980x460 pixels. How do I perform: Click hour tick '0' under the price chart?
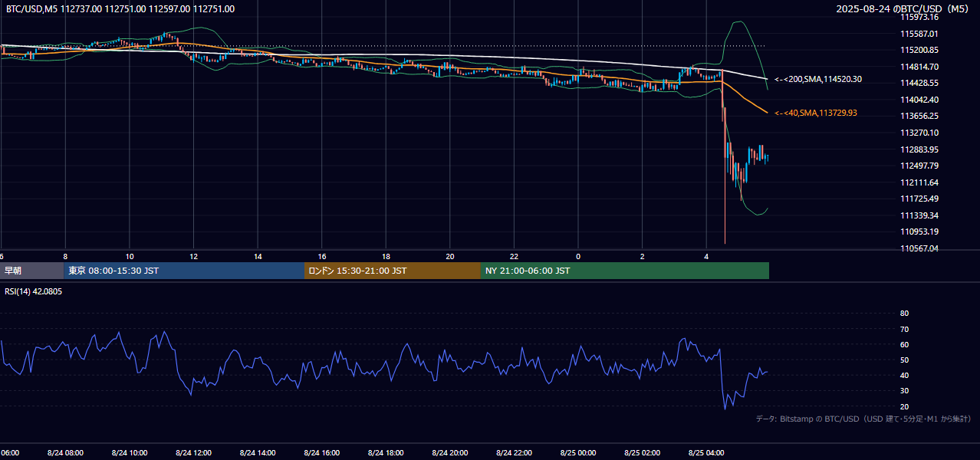[x=578, y=257]
